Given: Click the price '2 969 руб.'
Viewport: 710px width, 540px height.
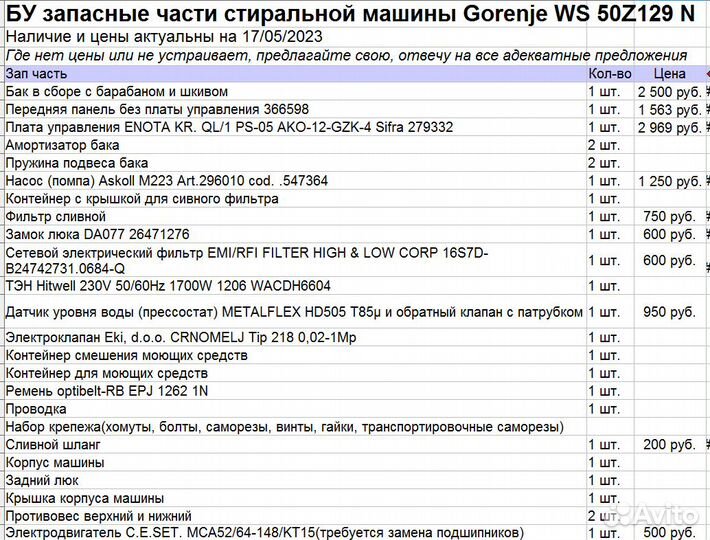Looking at the screenshot, I should (669, 128).
